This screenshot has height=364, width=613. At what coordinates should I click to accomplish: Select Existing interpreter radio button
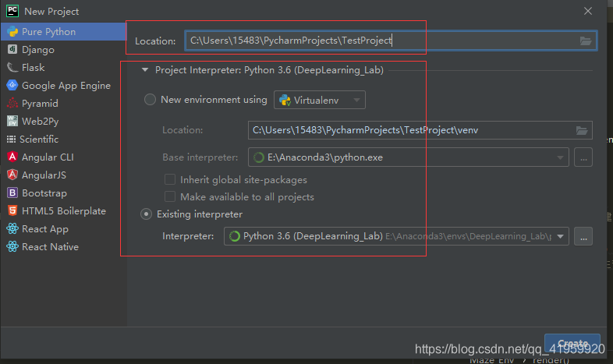pyautogui.click(x=146, y=214)
